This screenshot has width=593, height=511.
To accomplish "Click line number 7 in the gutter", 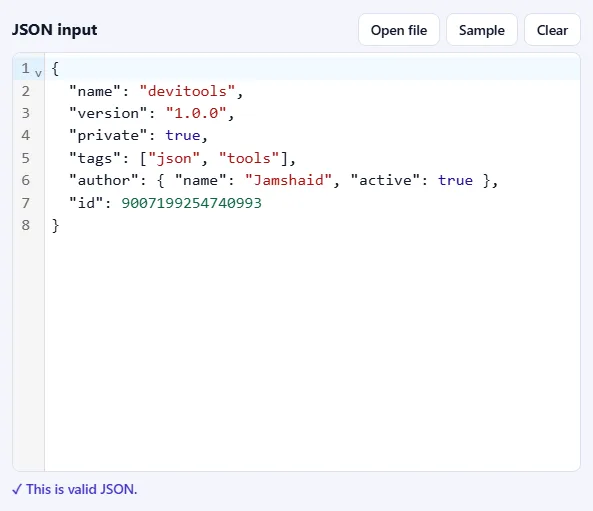I will [x=25, y=203].
